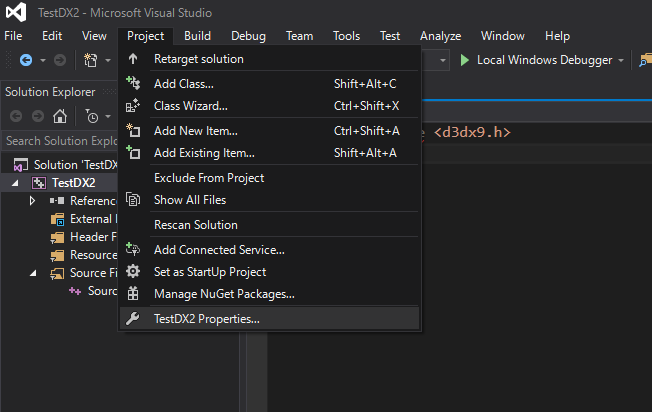Image resolution: width=652 pixels, height=412 pixels.
Task: Click the Add New Item menu icon
Action: pos(133,131)
